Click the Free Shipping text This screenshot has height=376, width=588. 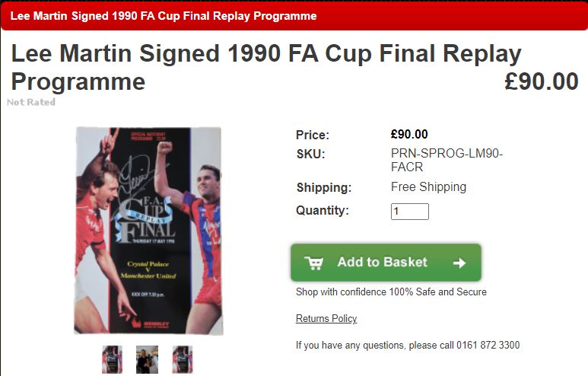[428, 186]
